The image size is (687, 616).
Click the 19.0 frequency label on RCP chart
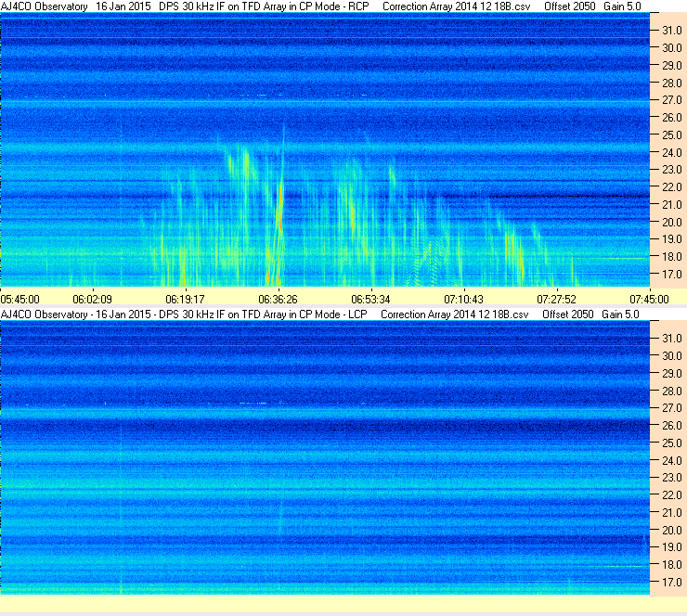672,239
